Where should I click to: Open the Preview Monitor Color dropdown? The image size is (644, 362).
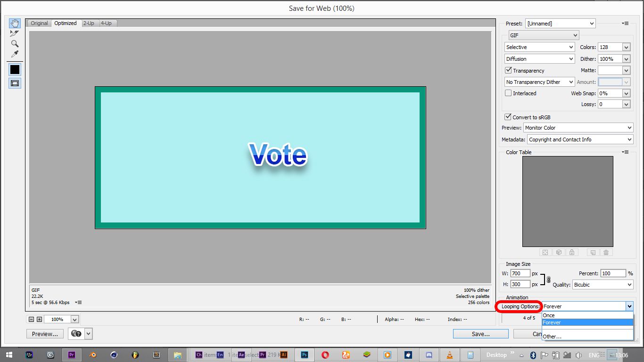tap(578, 128)
